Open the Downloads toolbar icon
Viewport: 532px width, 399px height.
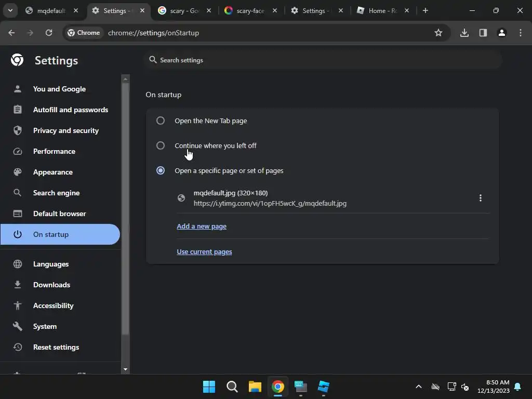point(464,33)
